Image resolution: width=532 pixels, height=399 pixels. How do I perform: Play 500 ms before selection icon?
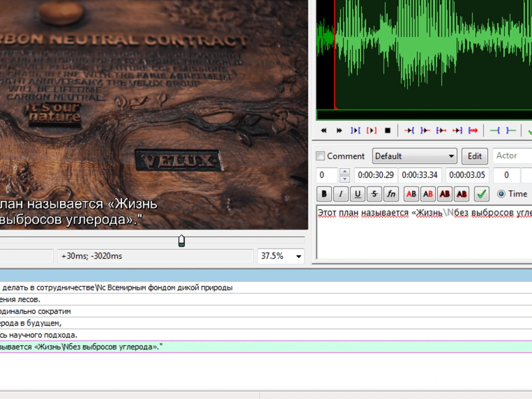409,131
